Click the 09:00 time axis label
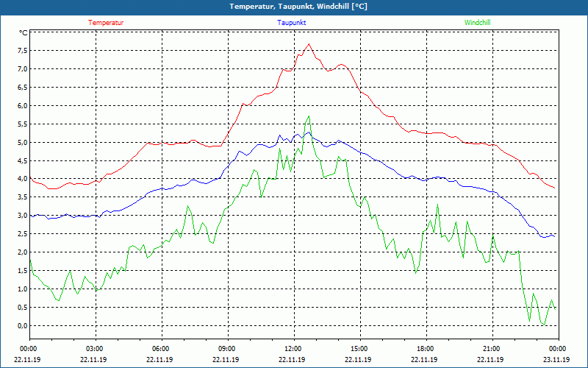This screenshot has width=588, height=368. (226, 349)
